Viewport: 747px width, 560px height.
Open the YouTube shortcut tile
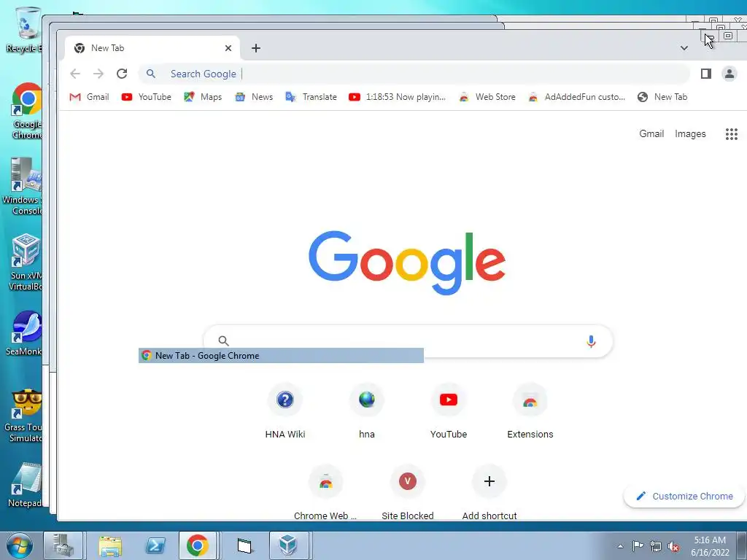click(449, 412)
